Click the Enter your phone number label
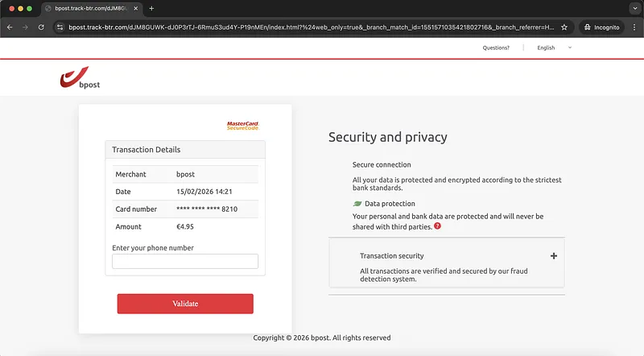The height and width of the screenshot is (356, 644). tap(153, 248)
